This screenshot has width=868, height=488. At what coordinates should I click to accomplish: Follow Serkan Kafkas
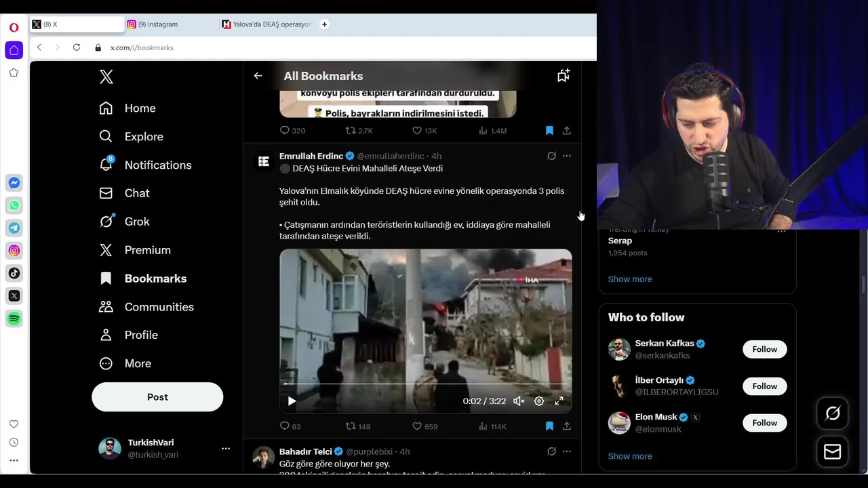click(764, 349)
